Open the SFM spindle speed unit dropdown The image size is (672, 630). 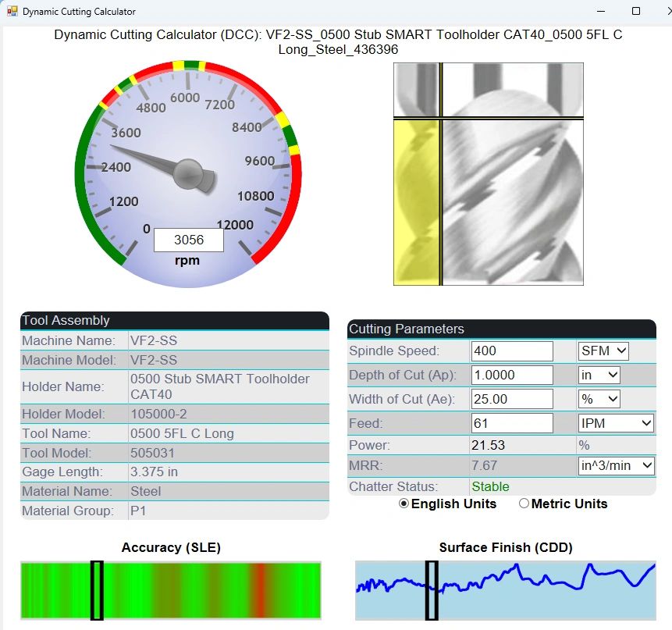(603, 351)
